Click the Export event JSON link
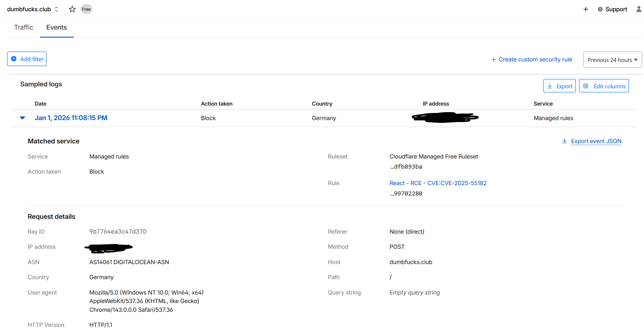Image resolution: width=644 pixels, height=331 pixels. [x=596, y=141]
